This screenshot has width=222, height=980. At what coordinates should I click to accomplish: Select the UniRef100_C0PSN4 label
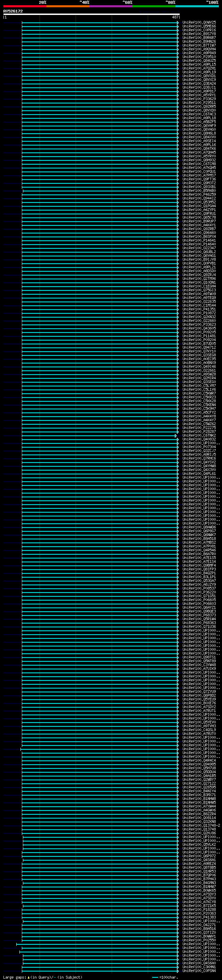[x=199, y=971]
